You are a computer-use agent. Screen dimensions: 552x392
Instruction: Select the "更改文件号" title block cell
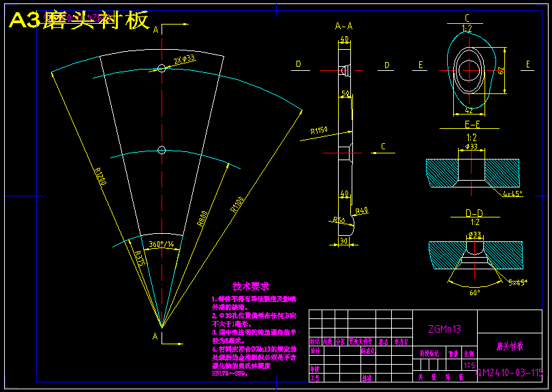point(361,342)
